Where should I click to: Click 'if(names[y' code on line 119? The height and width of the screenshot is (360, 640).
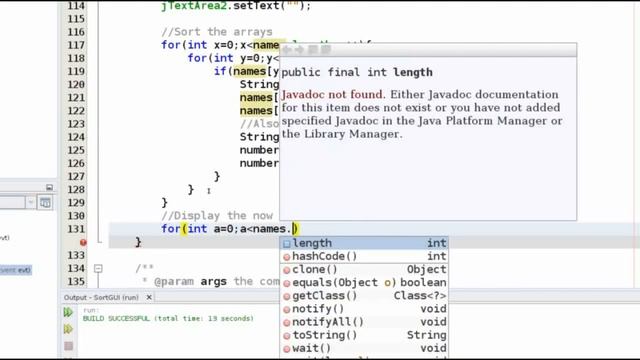(x=246, y=71)
